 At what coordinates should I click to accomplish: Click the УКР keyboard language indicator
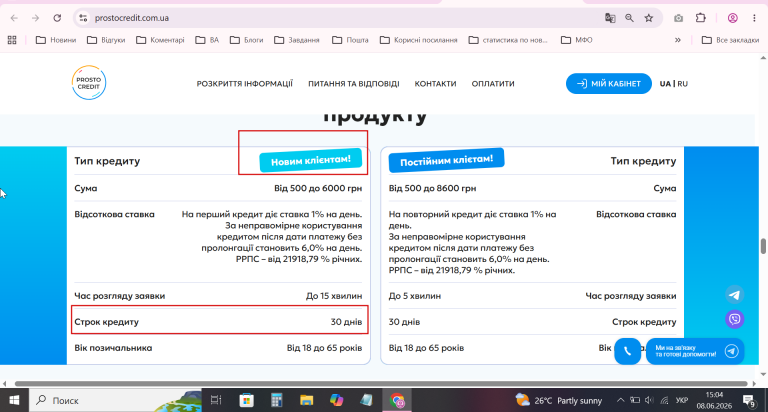pyautogui.click(x=682, y=400)
